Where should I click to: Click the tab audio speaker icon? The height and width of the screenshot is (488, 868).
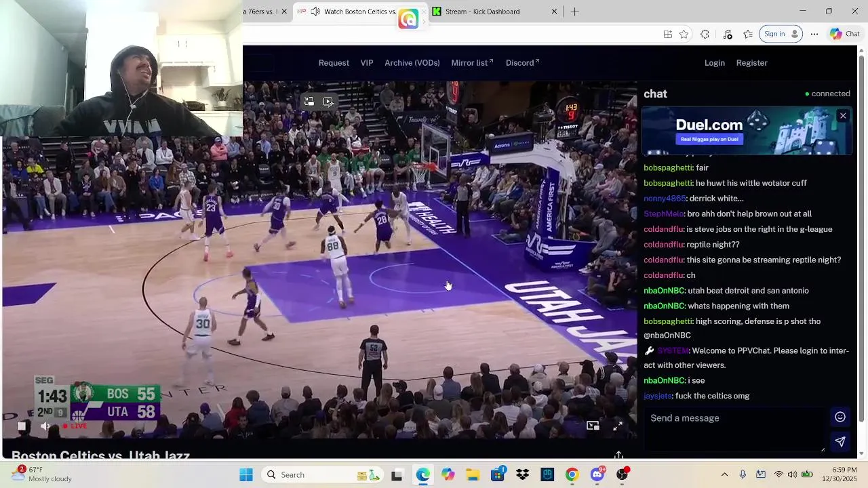tap(315, 12)
